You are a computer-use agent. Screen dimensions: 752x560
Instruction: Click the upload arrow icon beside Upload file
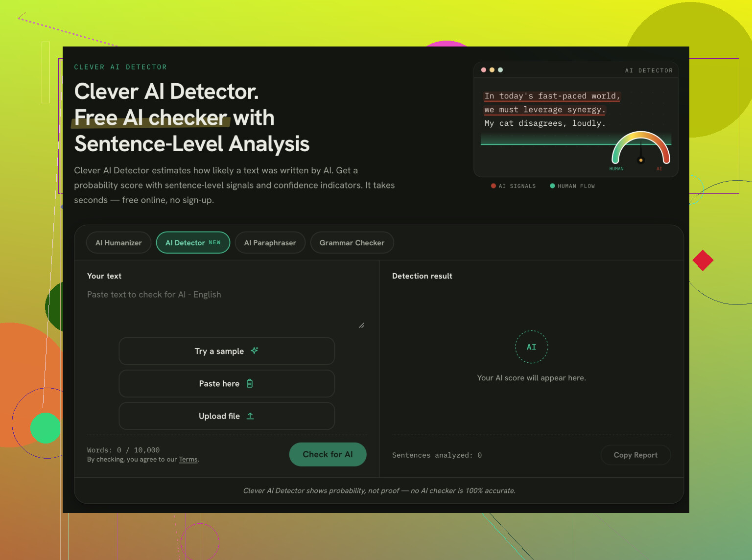click(250, 416)
